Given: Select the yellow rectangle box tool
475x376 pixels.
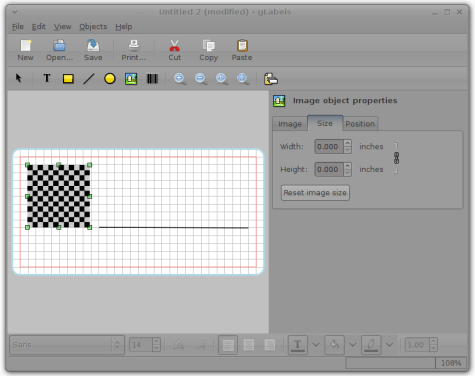Looking at the screenshot, I should (x=68, y=79).
